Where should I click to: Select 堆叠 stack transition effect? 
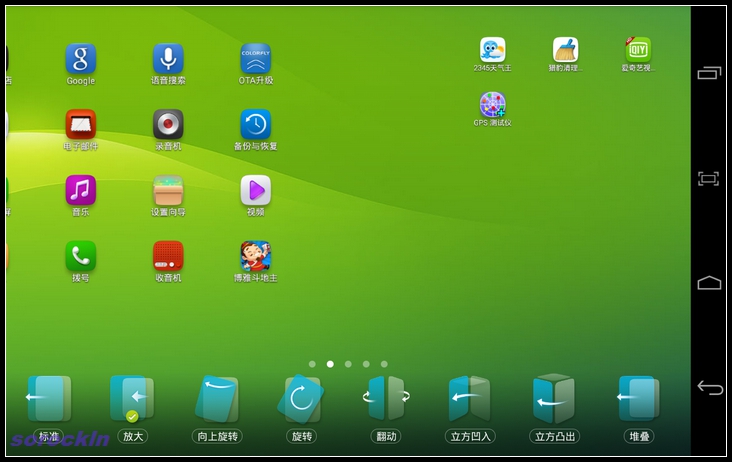[639, 398]
